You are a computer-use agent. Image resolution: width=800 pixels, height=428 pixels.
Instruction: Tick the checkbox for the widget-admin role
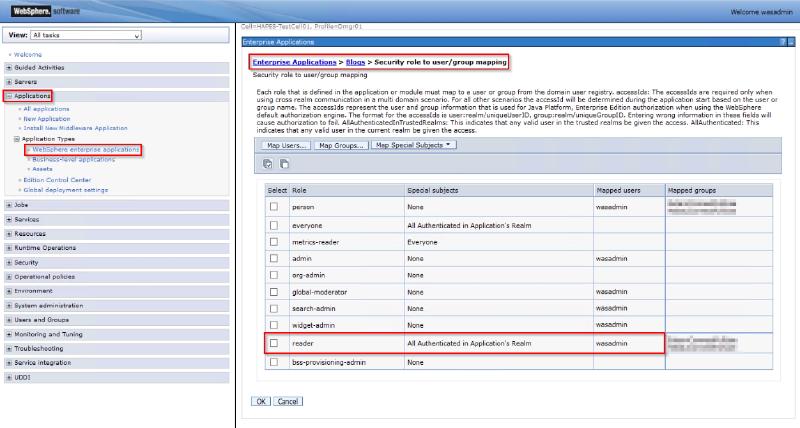(274, 325)
